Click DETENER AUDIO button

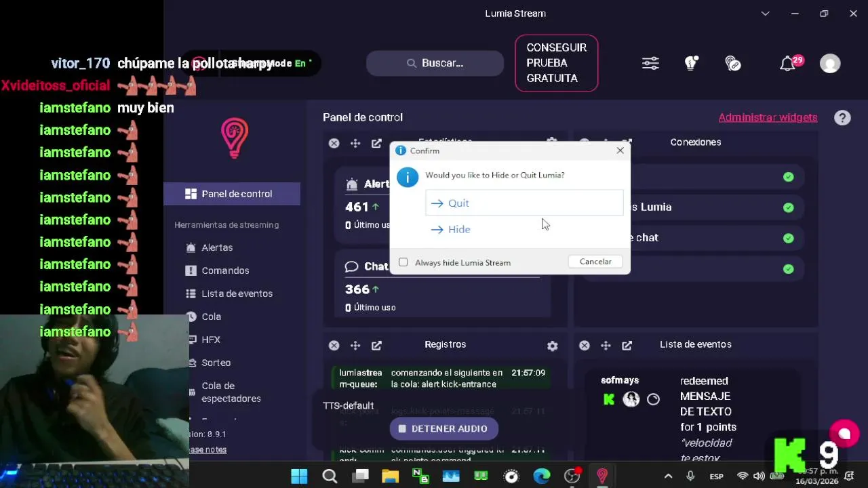click(443, 428)
